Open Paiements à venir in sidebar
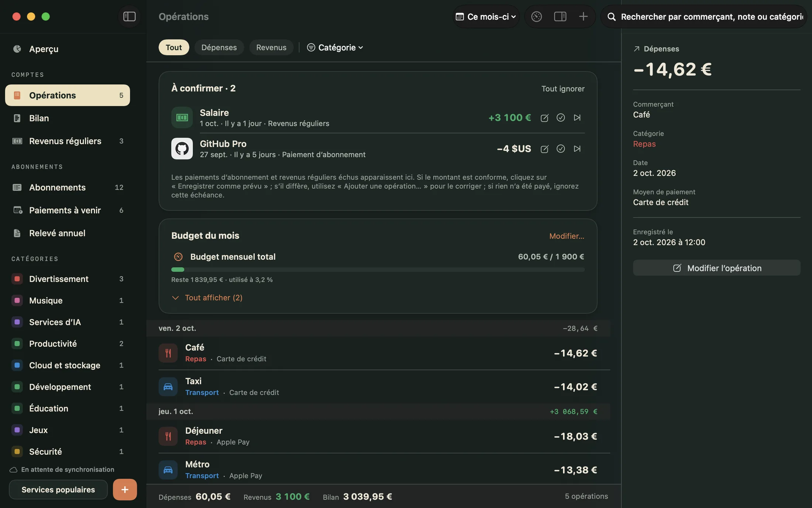The height and width of the screenshot is (508, 812). coord(68,210)
